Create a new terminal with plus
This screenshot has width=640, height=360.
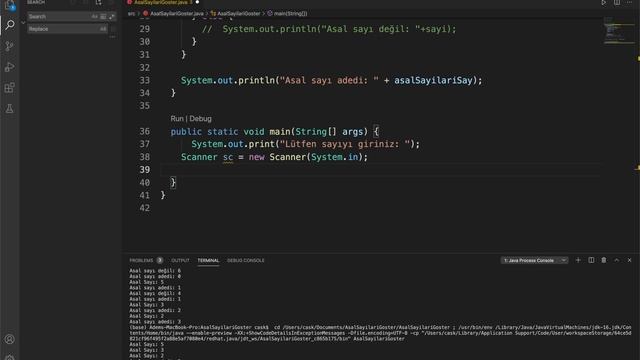[x=578, y=260]
